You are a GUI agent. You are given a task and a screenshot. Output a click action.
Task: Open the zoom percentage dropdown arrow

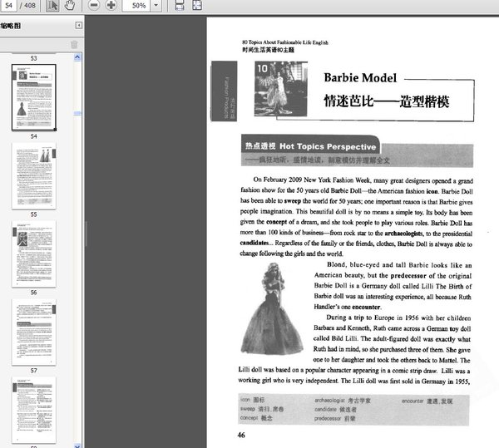click(156, 6)
